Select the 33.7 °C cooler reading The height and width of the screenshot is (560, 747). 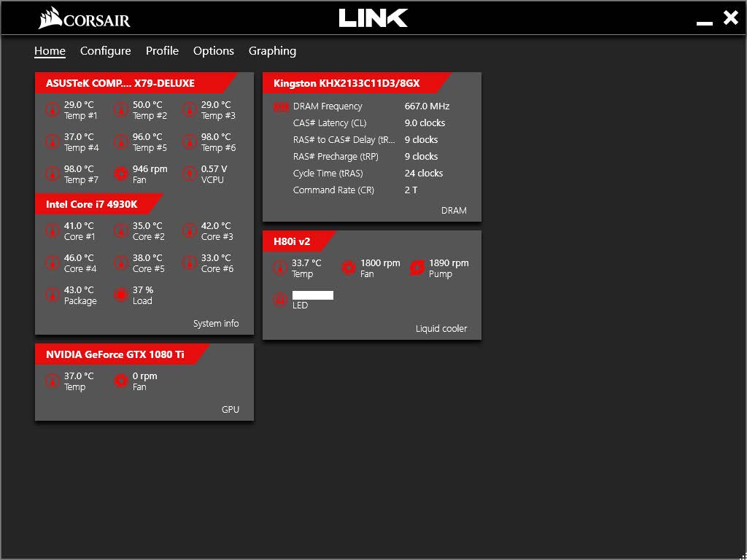point(307,262)
